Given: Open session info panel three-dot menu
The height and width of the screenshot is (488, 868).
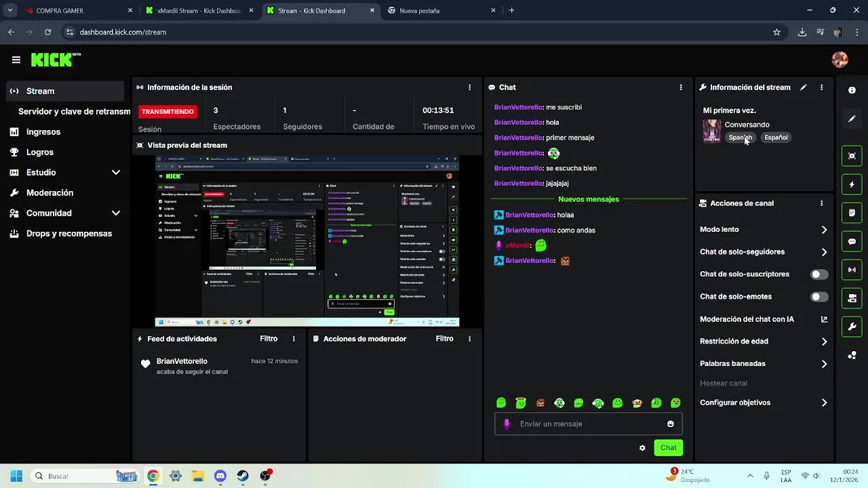Looking at the screenshot, I should tap(469, 87).
